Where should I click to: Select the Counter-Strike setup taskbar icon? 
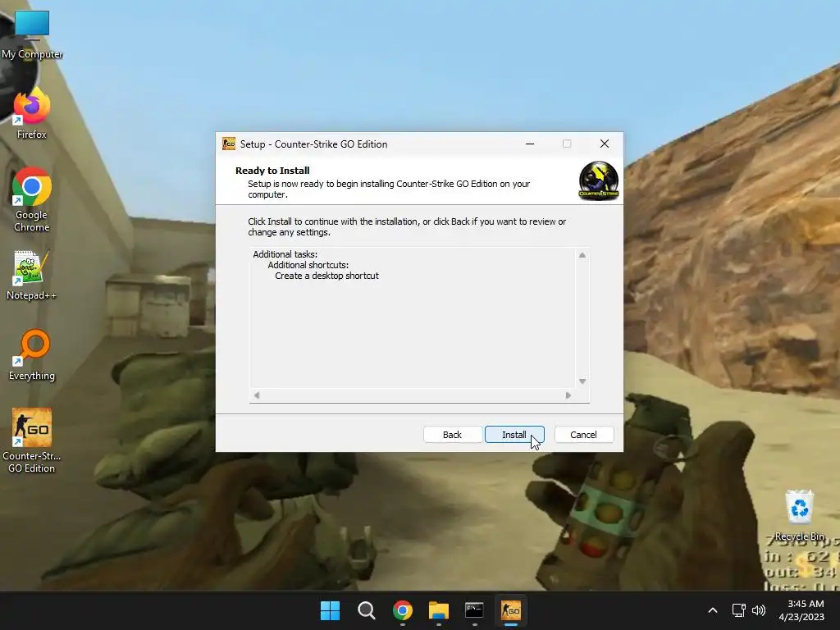[x=510, y=610]
